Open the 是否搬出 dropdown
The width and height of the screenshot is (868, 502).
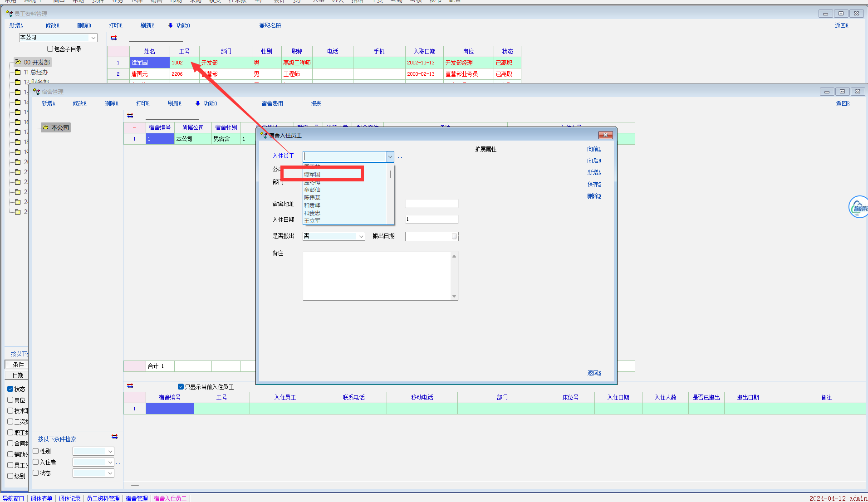pyautogui.click(x=361, y=236)
